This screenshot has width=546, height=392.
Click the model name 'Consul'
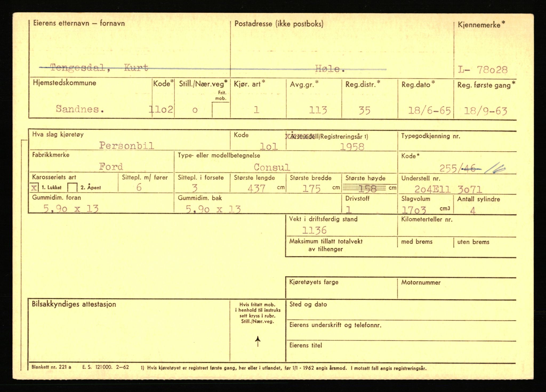[272, 167]
